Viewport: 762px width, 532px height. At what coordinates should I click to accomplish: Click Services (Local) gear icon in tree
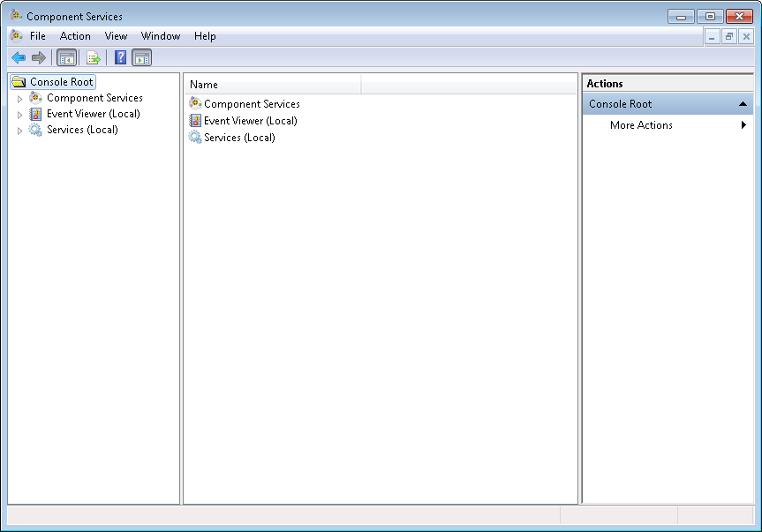pyautogui.click(x=35, y=130)
